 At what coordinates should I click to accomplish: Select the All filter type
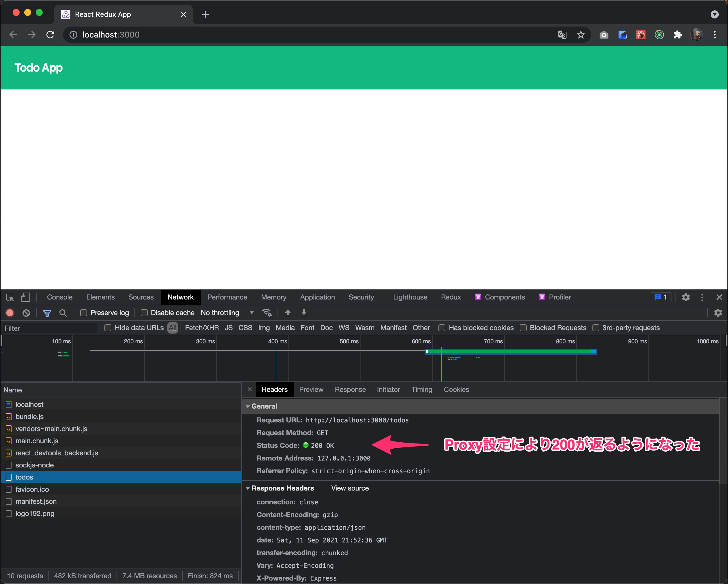pos(172,328)
